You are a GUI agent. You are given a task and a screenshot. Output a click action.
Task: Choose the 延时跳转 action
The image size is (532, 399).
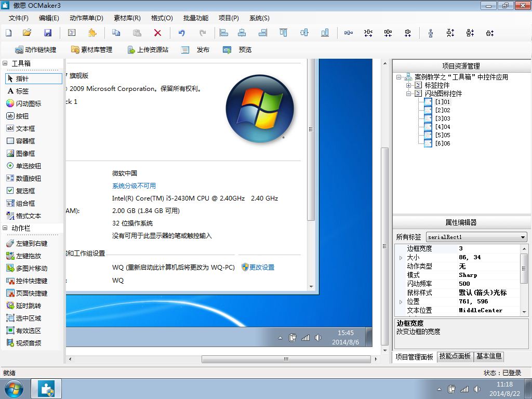pyautogui.click(x=24, y=305)
